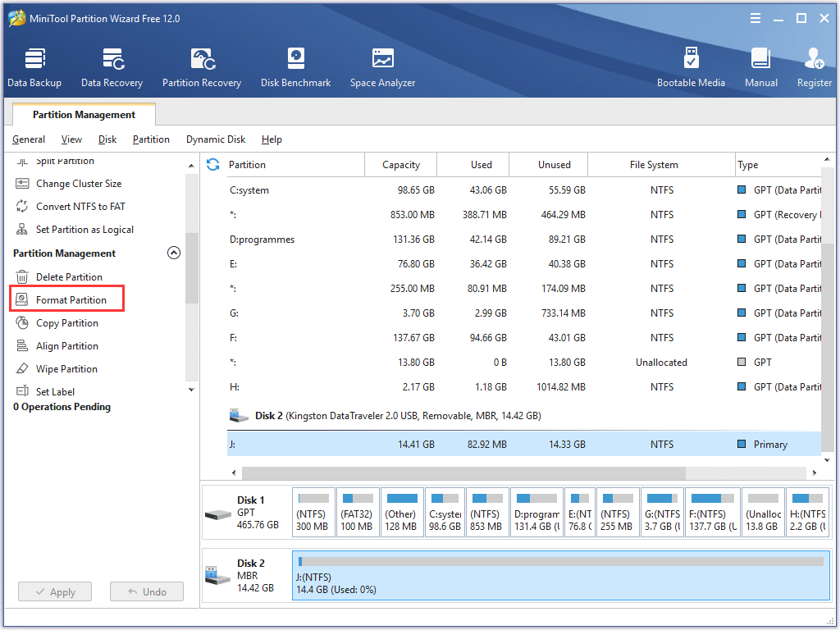The image size is (840, 630).
Task: Open the Help menu
Action: (x=272, y=139)
